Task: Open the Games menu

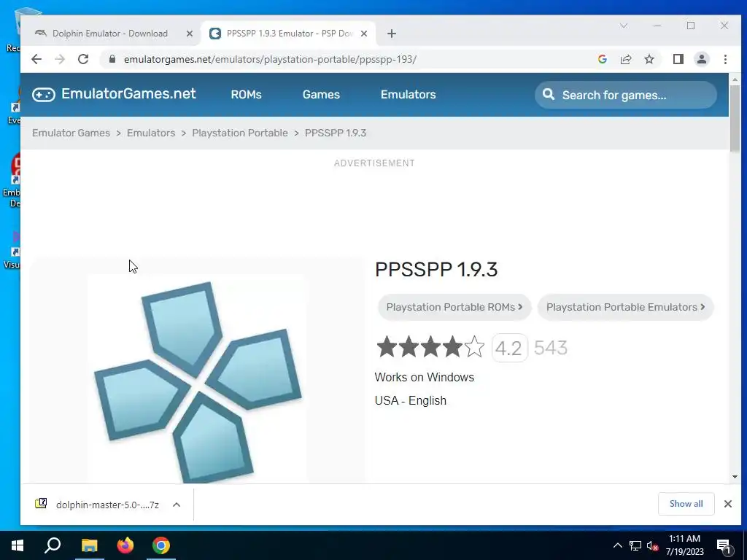Action: click(x=321, y=95)
